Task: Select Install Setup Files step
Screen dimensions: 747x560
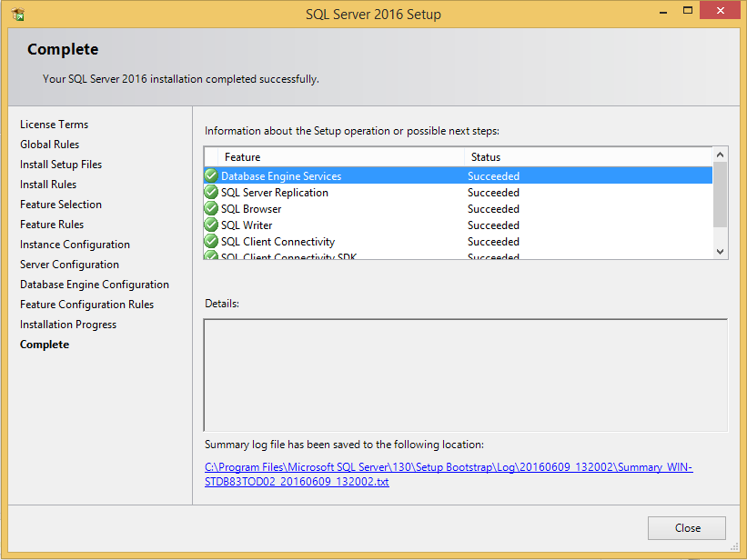Action: click(x=61, y=165)
